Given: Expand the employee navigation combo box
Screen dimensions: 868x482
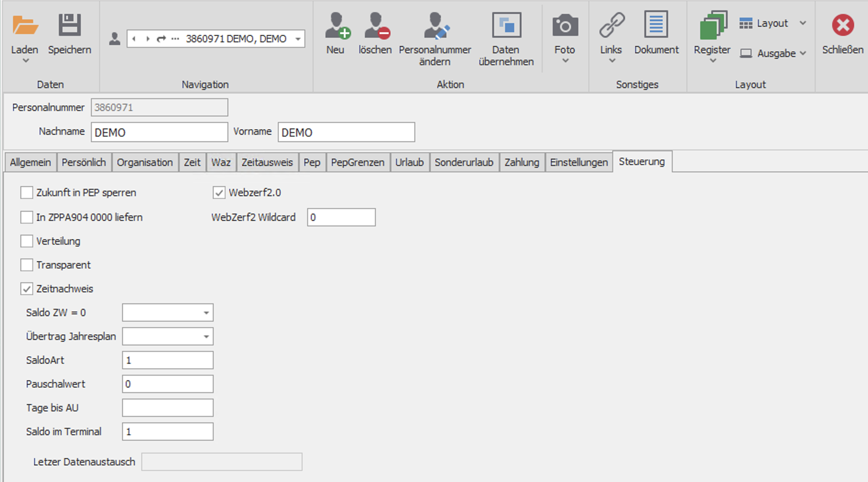Looking at the screenshot, I should click(298, 39).
